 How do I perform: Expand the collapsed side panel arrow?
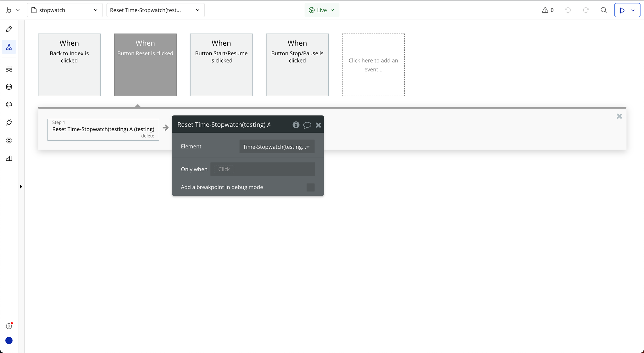21,187
